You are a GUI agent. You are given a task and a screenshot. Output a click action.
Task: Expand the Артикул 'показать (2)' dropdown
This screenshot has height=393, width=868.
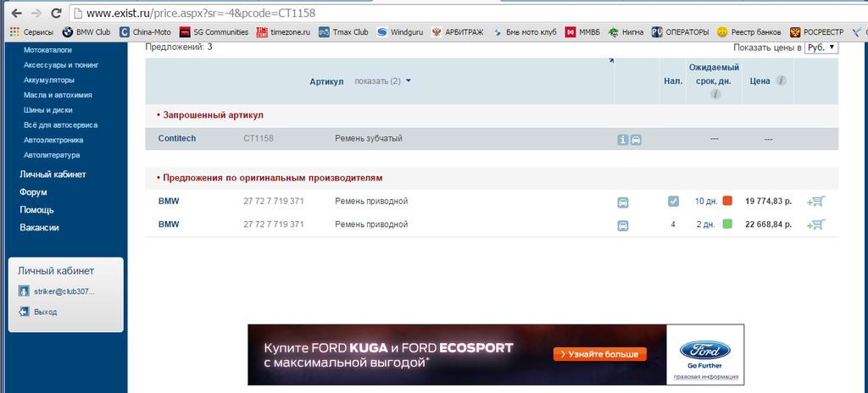tap(382, 81)
